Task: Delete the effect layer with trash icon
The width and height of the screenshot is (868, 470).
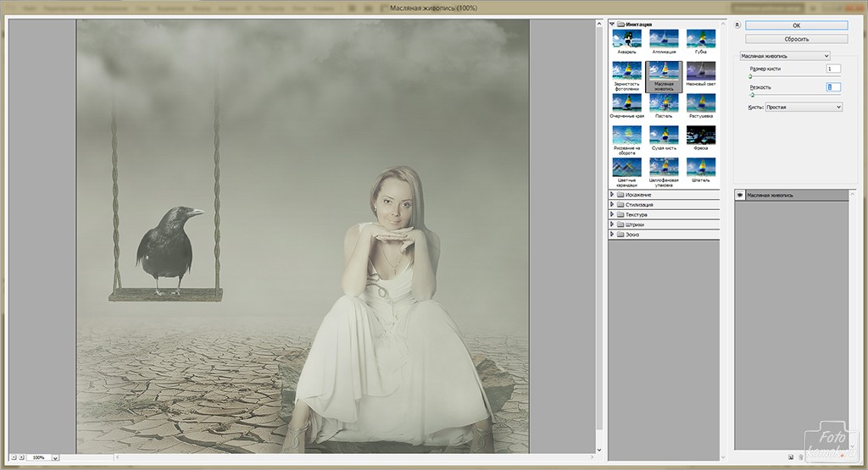Action: tap(800, 457)
